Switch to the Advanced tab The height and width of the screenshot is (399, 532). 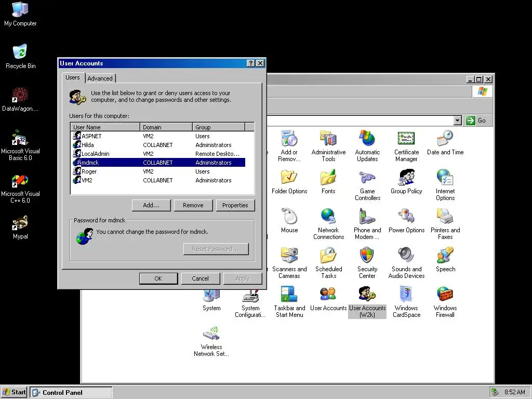click(100, 78)
